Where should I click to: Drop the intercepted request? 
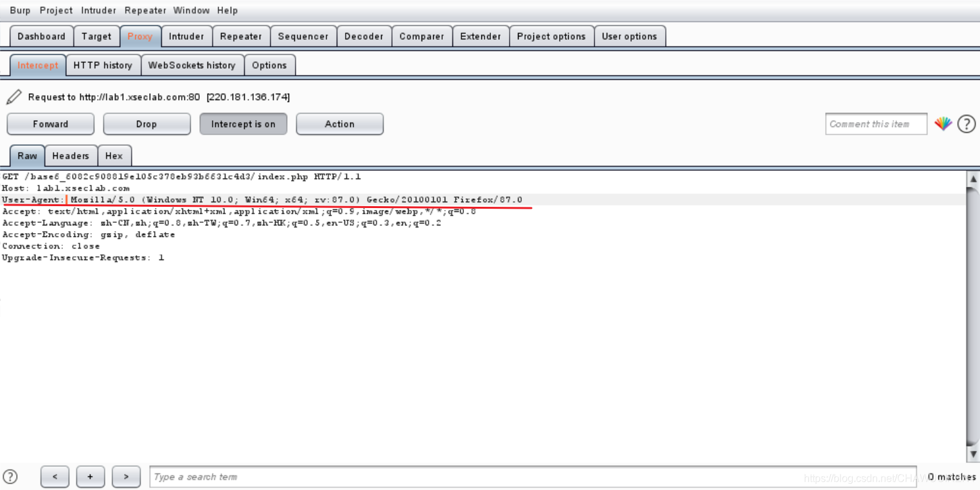tap(147, 124)
